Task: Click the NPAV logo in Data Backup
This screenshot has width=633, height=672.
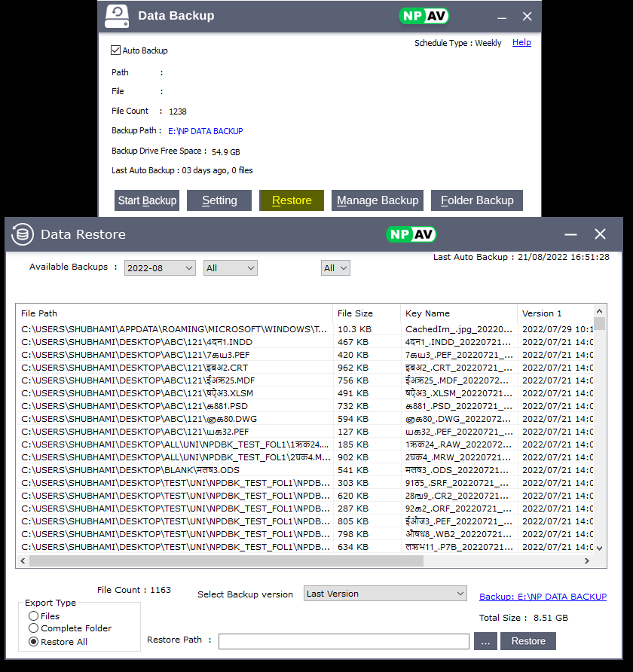Action: pos(424,16)
